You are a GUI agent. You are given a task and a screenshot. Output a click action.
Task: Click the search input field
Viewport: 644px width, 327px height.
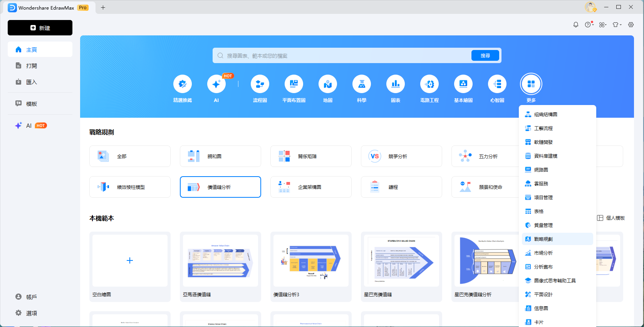click(x=342, y=56)
